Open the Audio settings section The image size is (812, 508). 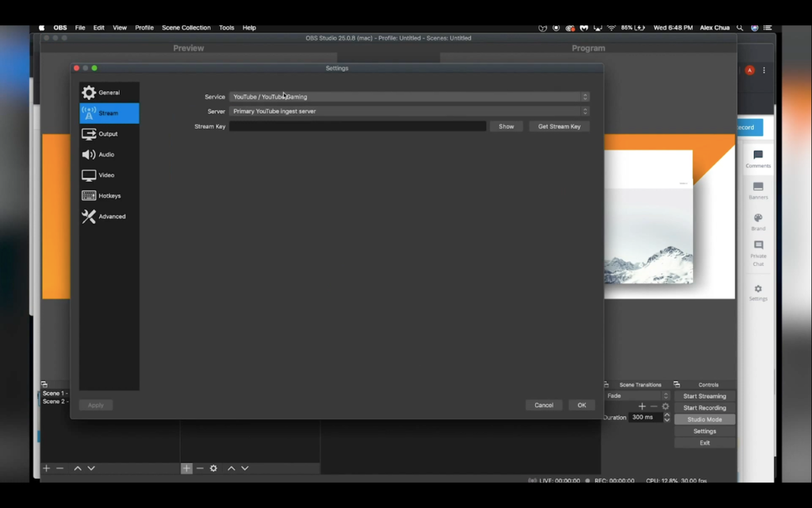(109, 155)
